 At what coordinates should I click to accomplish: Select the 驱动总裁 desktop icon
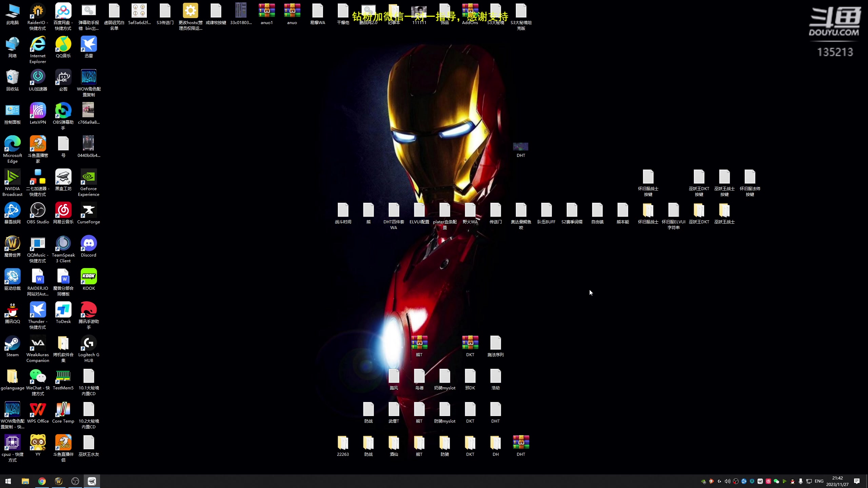point(13,280)
